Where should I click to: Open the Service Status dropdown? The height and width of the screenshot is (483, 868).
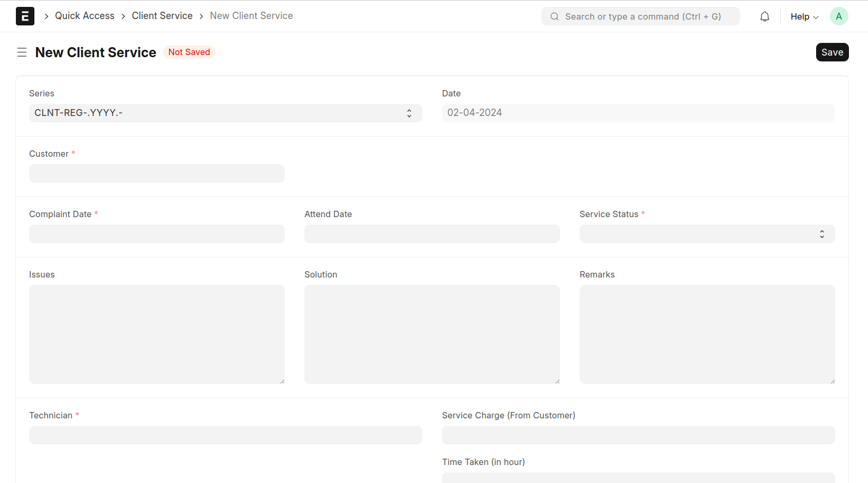coord(707,234)
